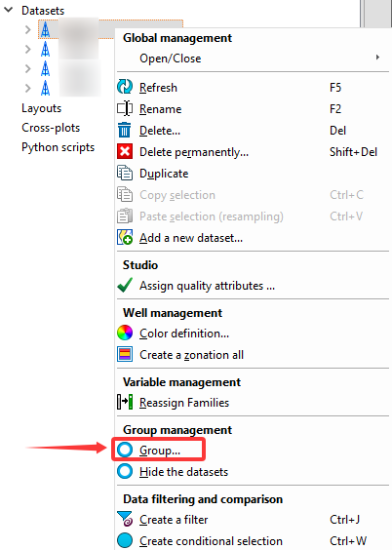Click the Refresh icon
The height and width of the screenshot is (550, 392).
click(x=125, y=87)
